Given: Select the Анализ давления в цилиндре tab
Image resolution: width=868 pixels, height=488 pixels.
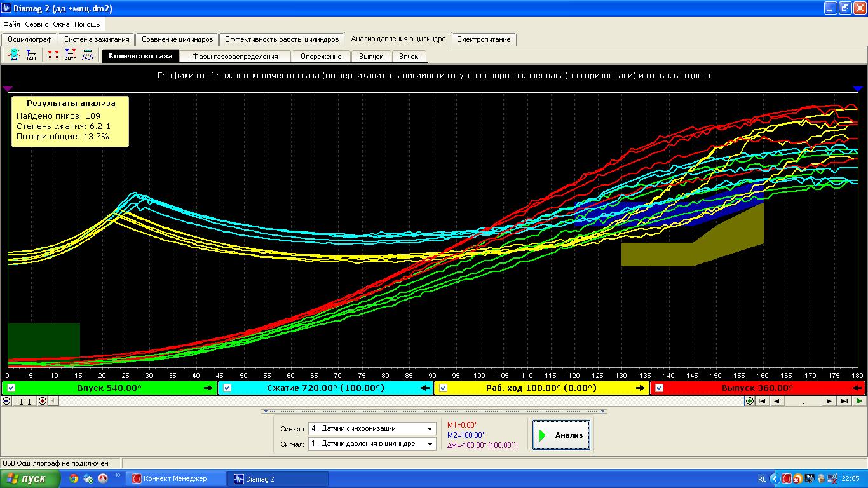Looking at the screenshot, I should click(398, 39).
